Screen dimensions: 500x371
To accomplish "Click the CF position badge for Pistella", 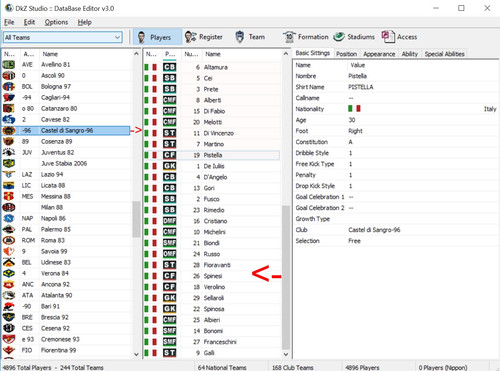I will click(x=170, y=155).
